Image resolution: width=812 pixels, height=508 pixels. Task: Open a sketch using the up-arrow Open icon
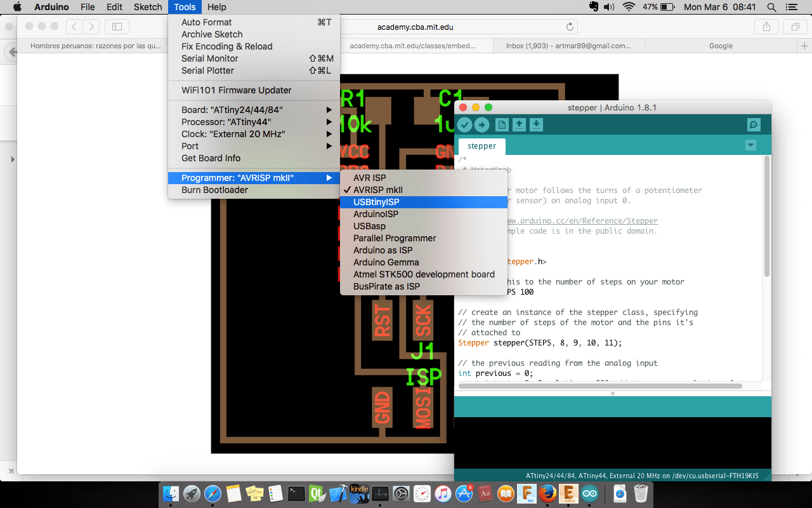click(x=519, y=125)
